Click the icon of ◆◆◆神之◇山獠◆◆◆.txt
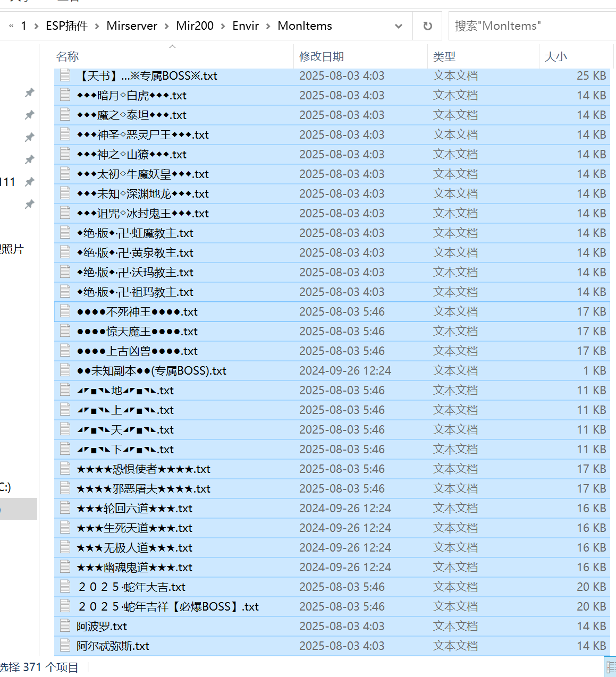The width and height of the screenshot is (616, 677). coord(65,154)
